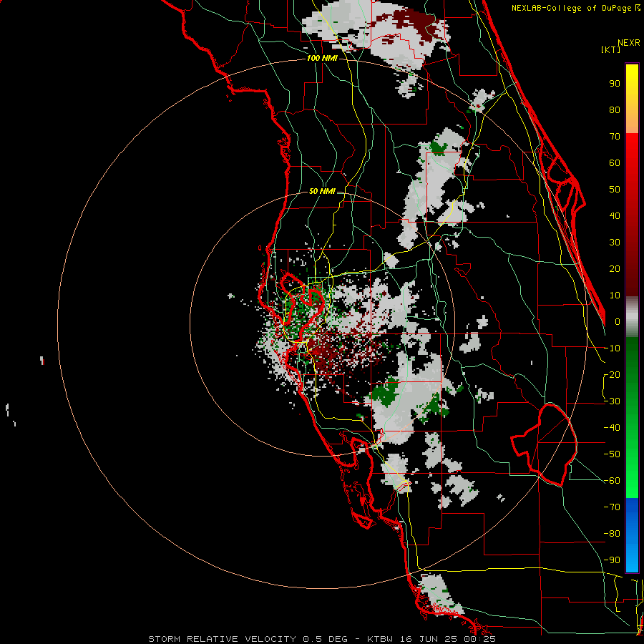Click the -60 value on the color scale
The image size is (644, 644).
613,481
